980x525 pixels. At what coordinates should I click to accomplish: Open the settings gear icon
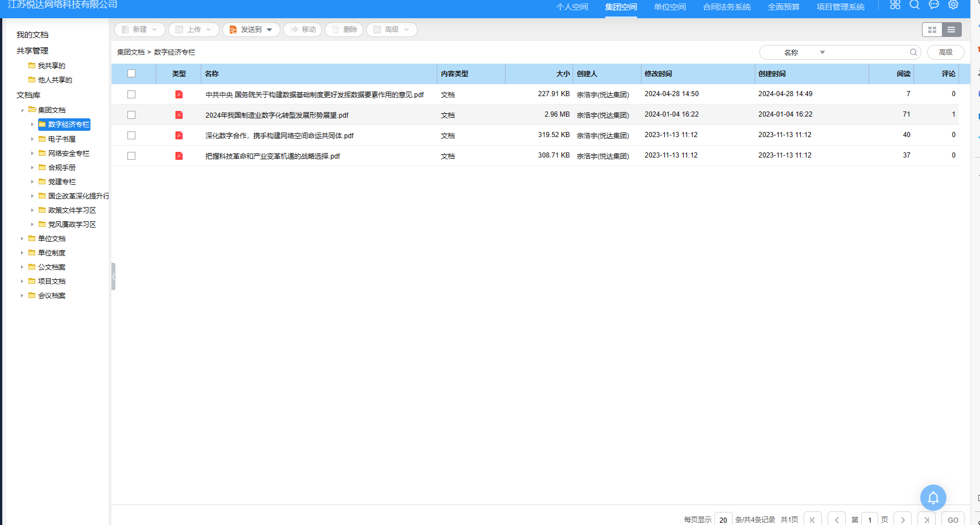pos(953,5)
